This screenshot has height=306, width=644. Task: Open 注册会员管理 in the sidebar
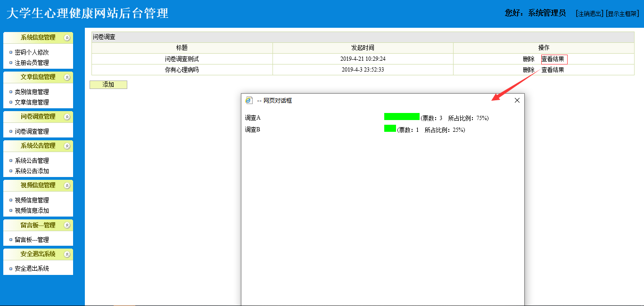point(32,63)
